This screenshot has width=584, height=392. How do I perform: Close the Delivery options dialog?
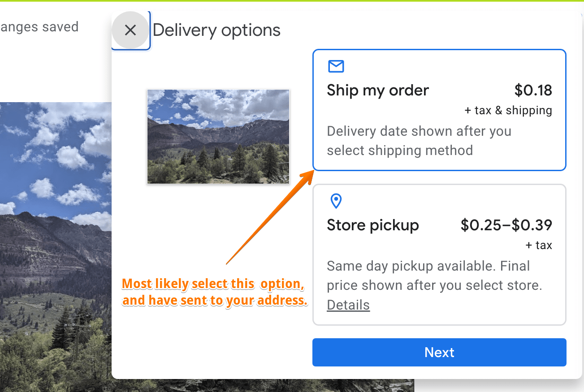click(130, 30)
